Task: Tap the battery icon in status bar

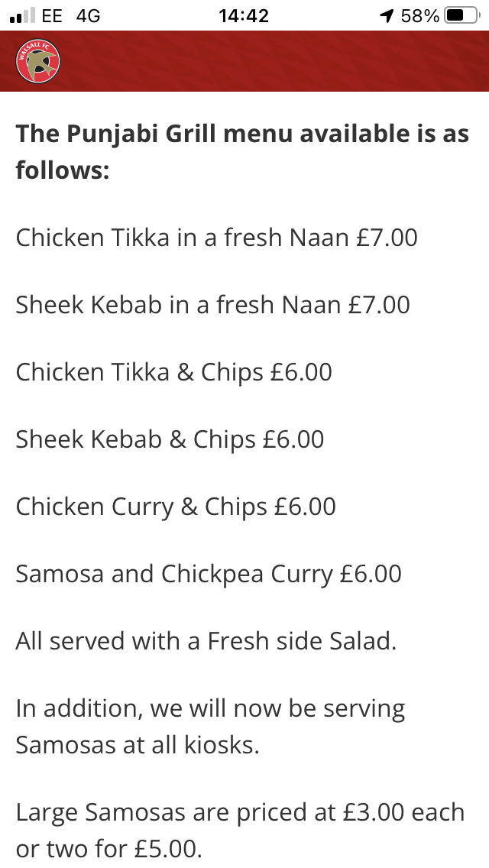Action: (462, 15)
